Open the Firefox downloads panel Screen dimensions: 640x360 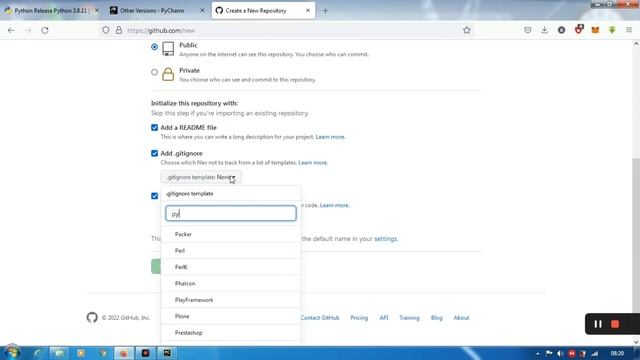[x=544, y=30]
